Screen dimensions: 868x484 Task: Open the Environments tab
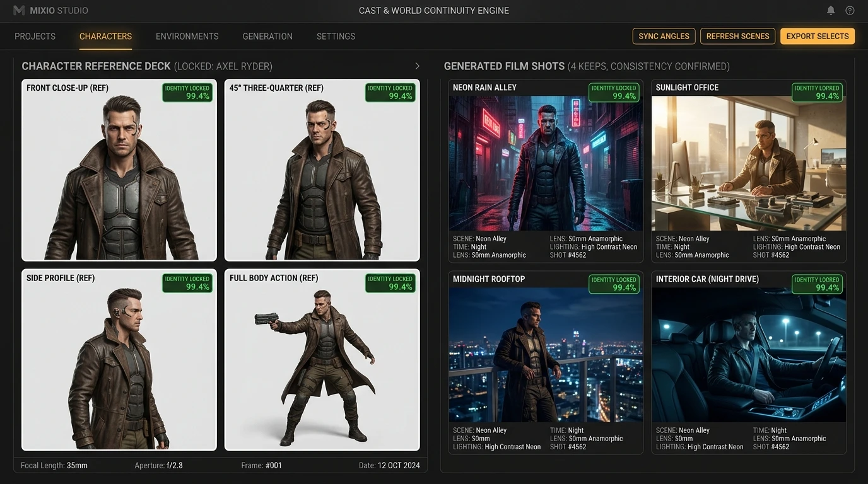(187, 37)
